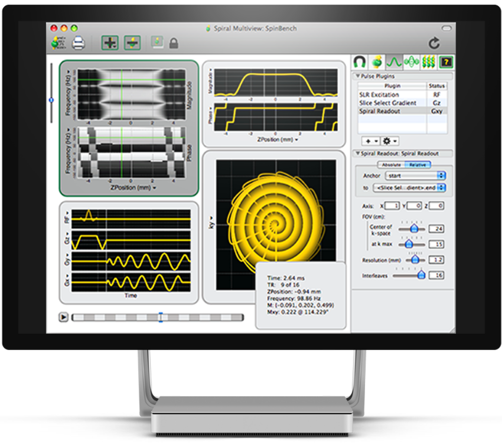502x448 pixels.
Task: Open the add plugin plus dropdown
Action: coord(371,141)
